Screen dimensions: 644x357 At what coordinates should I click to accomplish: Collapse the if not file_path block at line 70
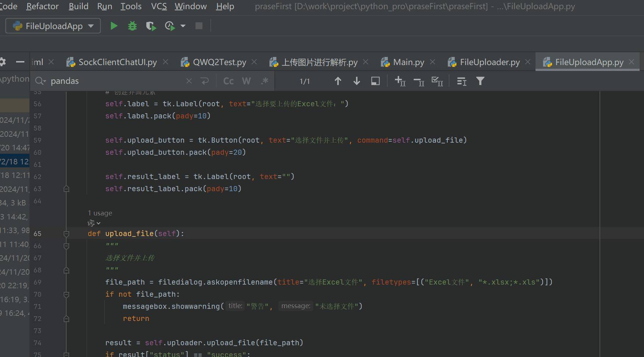[x=67, y=294]
